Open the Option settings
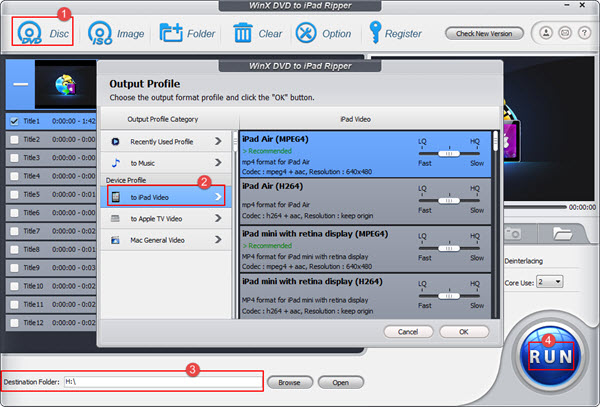 [323, 33]
